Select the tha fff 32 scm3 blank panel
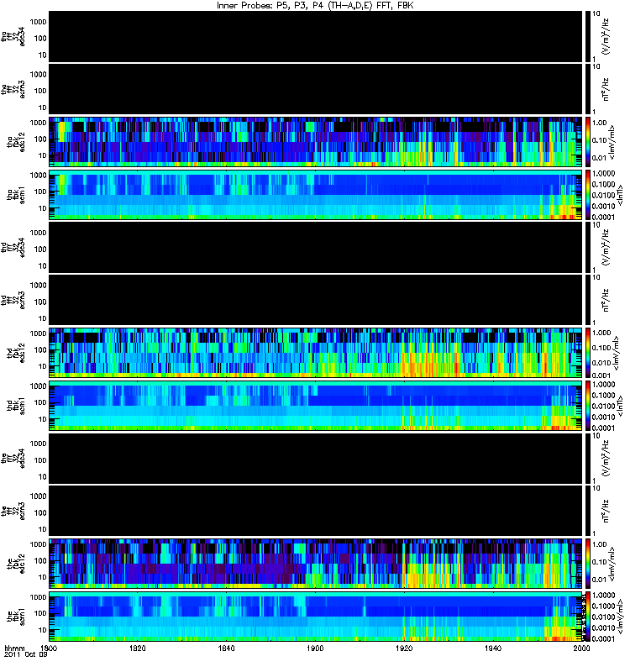The image size is (630, 672). coord(316,89)
